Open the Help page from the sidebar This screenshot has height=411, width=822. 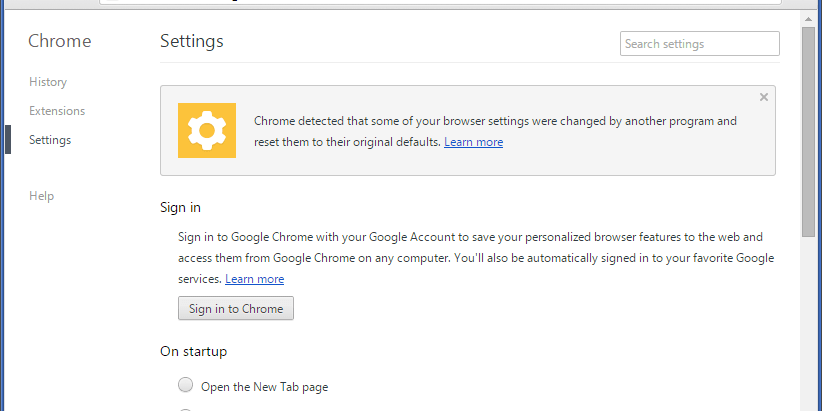click(41, 196)
